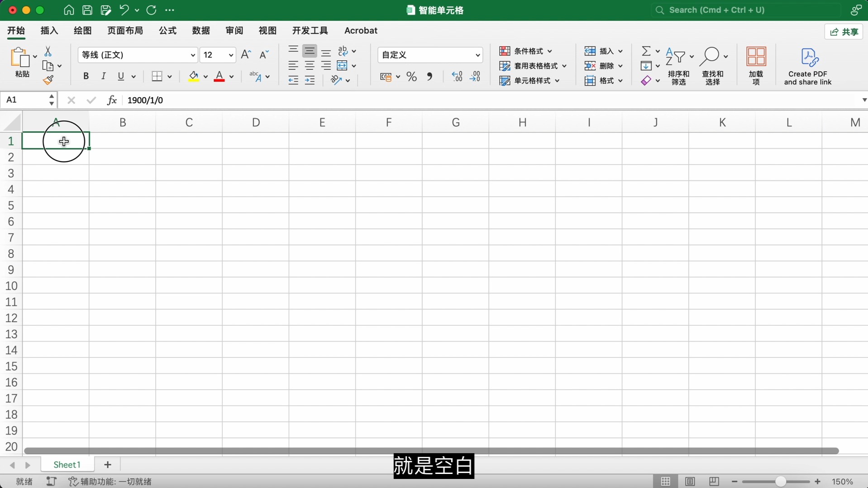Click the Redo icon in title bar
868x488 pixels.
click(151, 10)
